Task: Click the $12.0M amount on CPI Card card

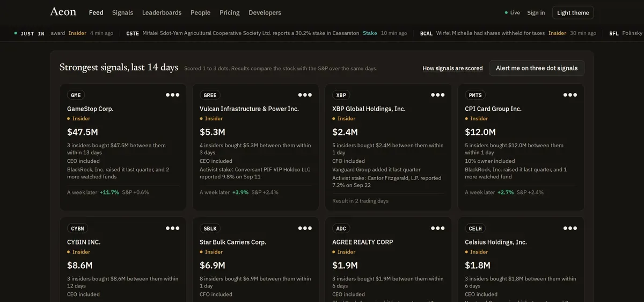Action: (480, 132)
